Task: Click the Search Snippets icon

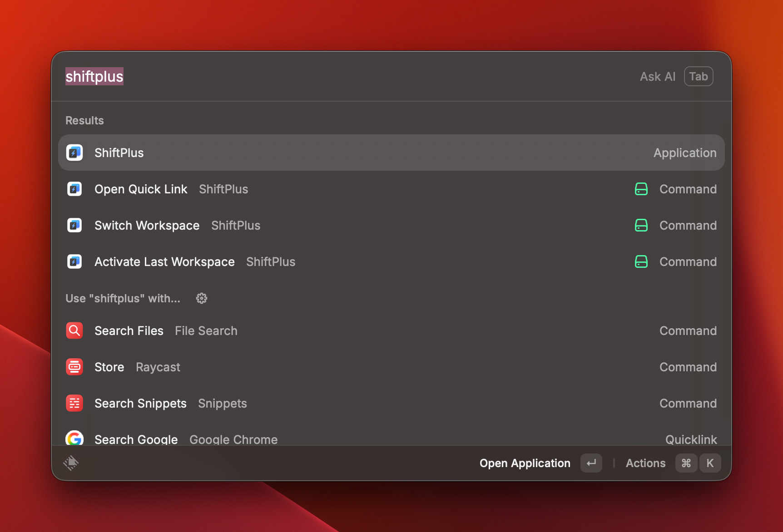Action: pyautogui.click(x=74, y=403)
